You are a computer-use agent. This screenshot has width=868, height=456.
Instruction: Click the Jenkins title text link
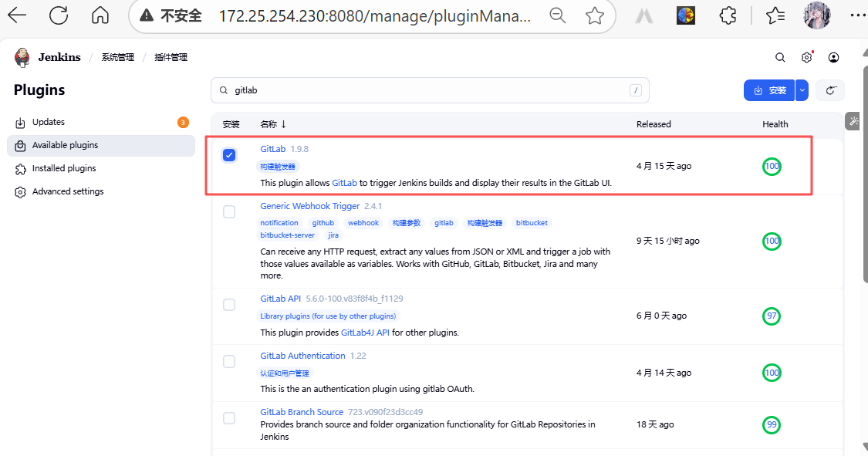(x=59, y=57)
